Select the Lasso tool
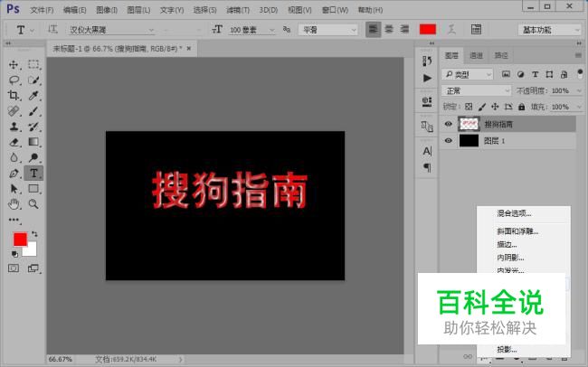This screenshot has width=588, height=367. coord(14,80)
